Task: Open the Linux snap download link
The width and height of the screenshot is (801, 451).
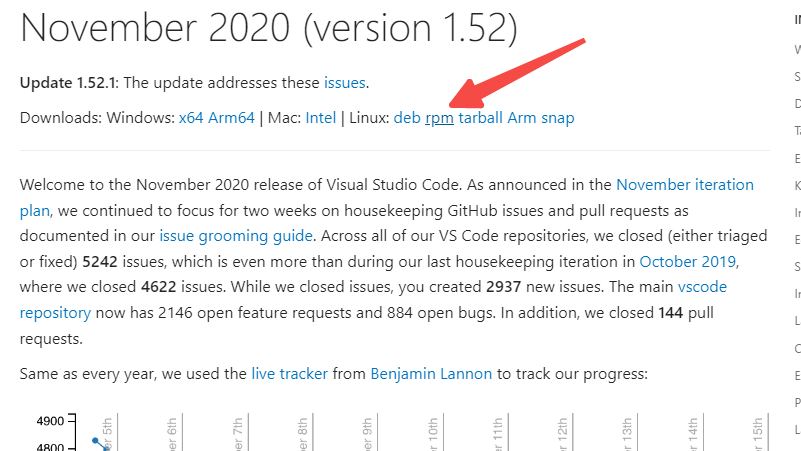Action: pos(558,118)
